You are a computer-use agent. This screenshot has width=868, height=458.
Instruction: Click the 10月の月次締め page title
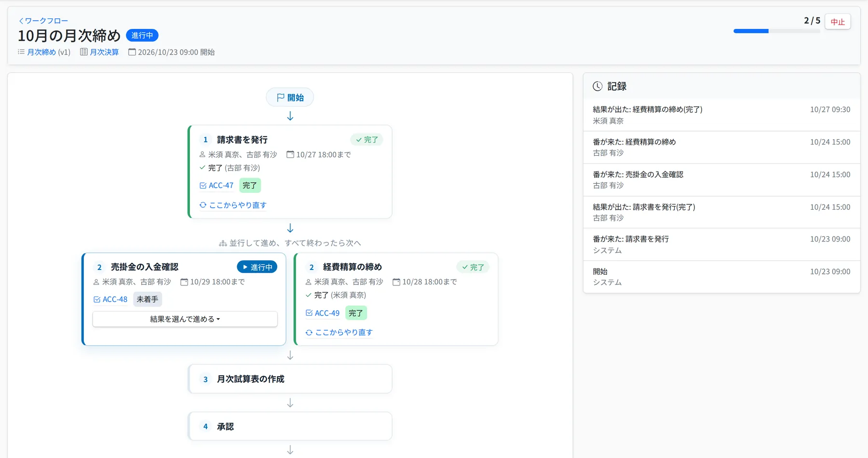tap(69, 36)
